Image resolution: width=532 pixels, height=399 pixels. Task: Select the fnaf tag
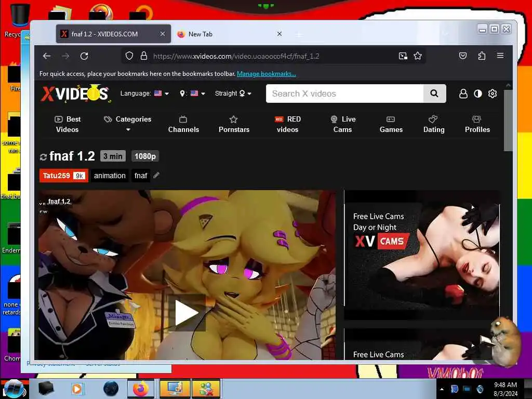click(141, 176)
